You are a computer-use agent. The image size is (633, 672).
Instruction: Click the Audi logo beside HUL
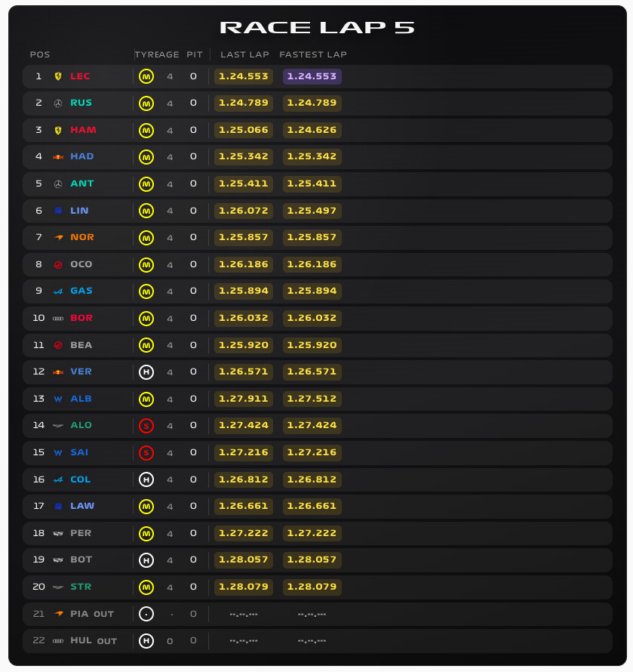point(58,641)
